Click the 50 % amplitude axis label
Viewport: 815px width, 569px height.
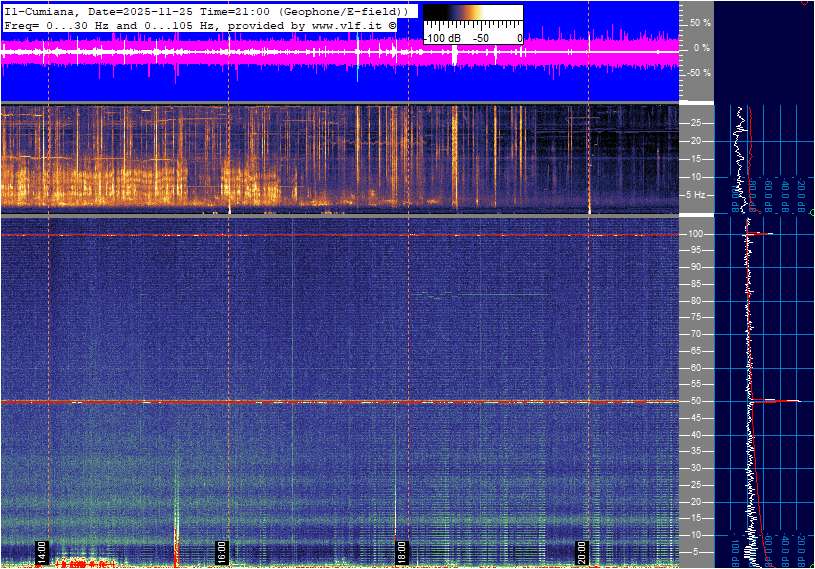(x=699, y=22)
